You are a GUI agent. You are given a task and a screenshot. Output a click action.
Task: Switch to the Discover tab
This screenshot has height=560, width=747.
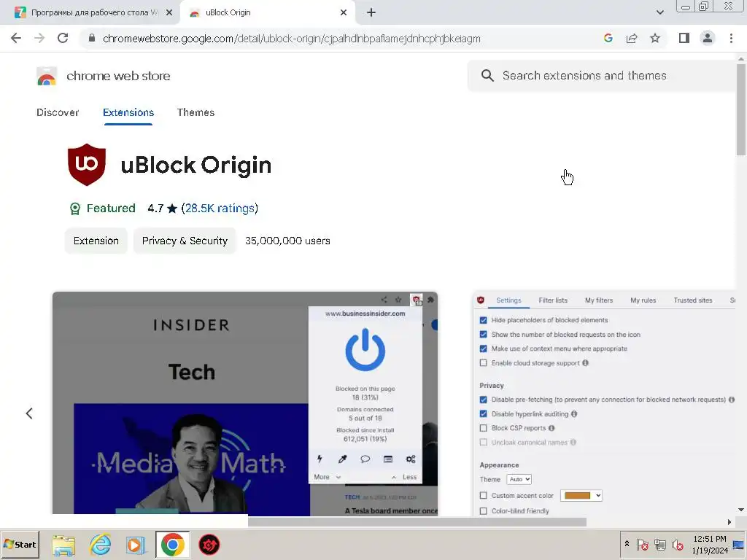tap(58, 112)
